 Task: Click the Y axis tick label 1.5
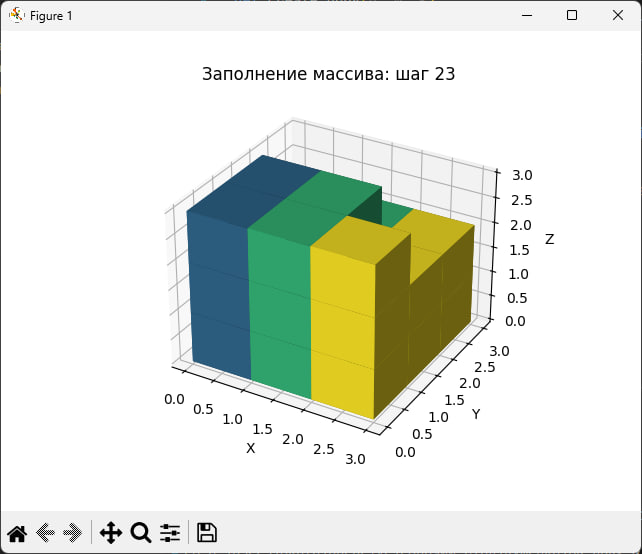[x=454, y=400]
